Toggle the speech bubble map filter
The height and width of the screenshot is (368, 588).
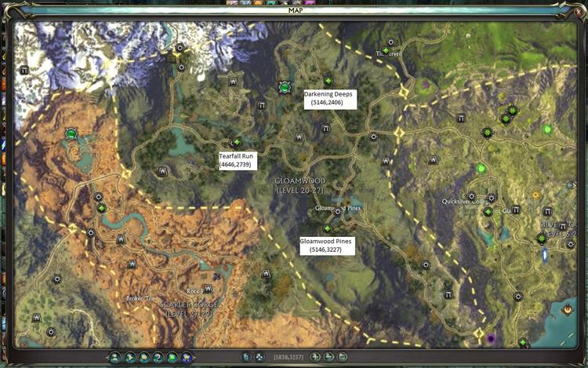(x=144, y=358)
